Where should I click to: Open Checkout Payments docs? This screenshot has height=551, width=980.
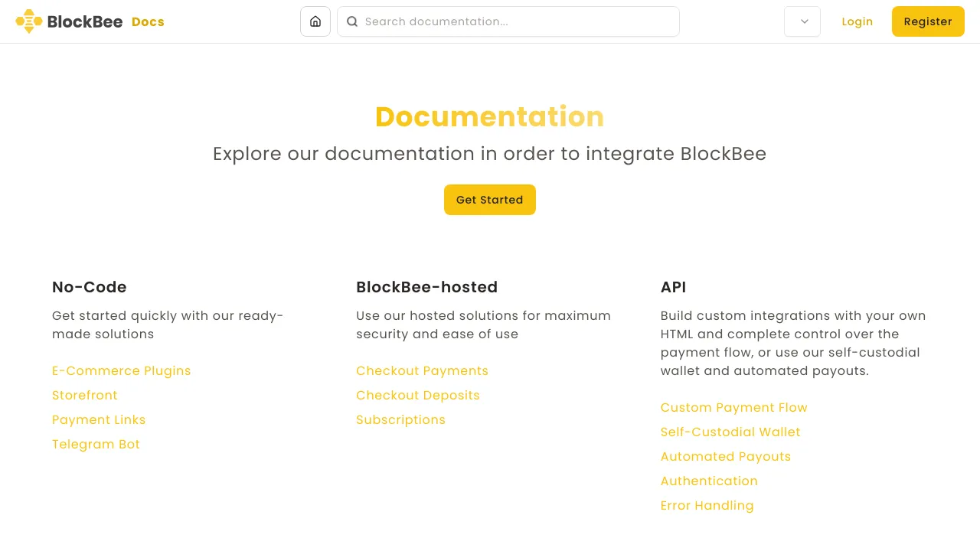[422, 370]
